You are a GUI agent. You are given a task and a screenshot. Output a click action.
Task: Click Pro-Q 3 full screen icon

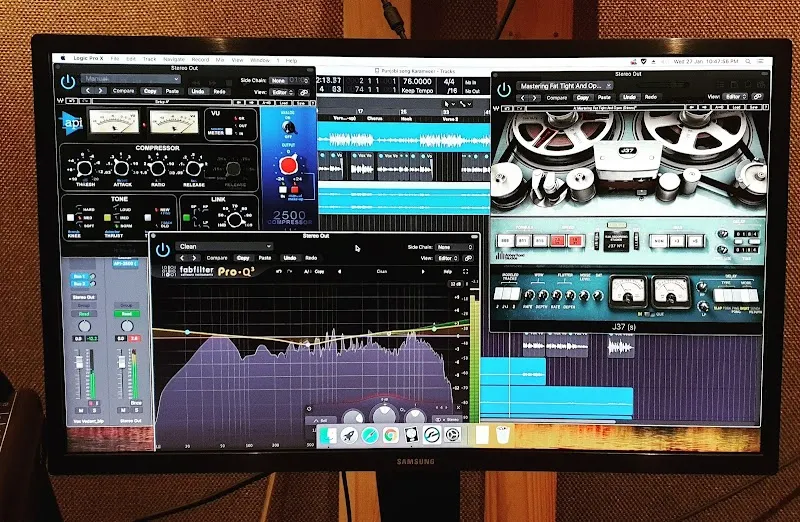[465, 271]
